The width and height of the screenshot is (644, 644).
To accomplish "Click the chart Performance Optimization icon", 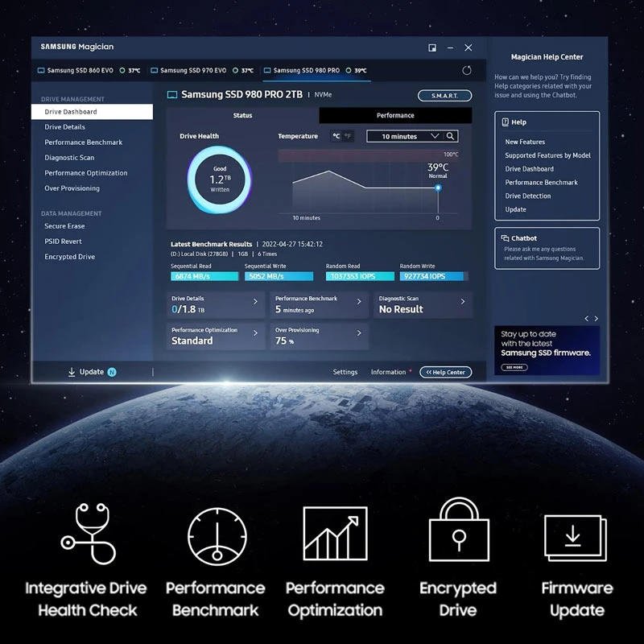I will tap(335, 533).
